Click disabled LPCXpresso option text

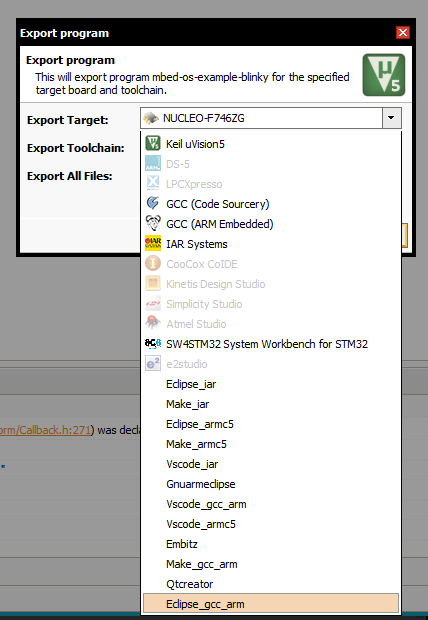coord(194,184)
